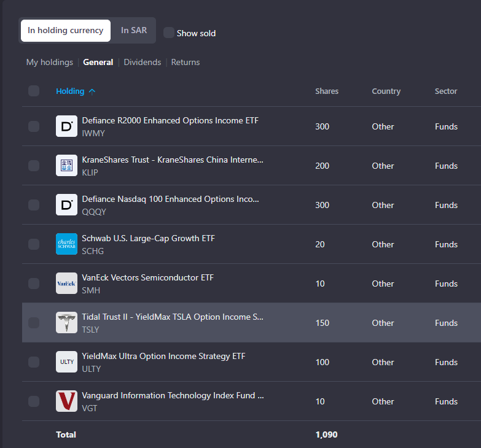Check the select-all holdings checkbox in header
The width and height of the screenshot is (481, 448).
[34, 91]
